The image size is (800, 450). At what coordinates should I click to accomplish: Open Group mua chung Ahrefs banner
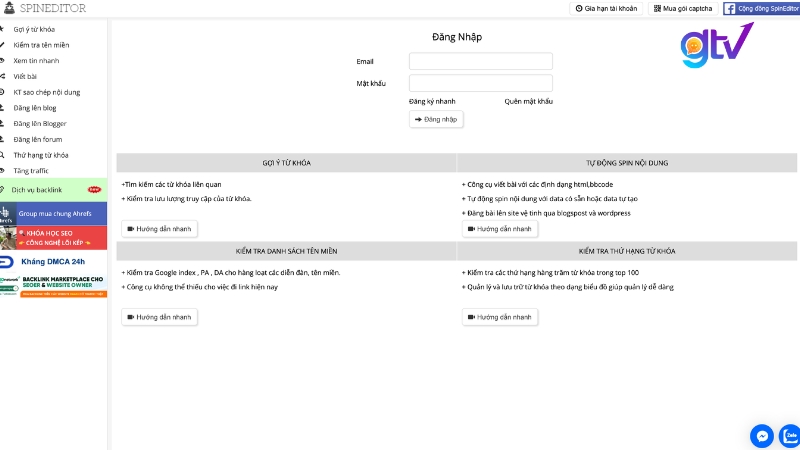click(54, 213)
